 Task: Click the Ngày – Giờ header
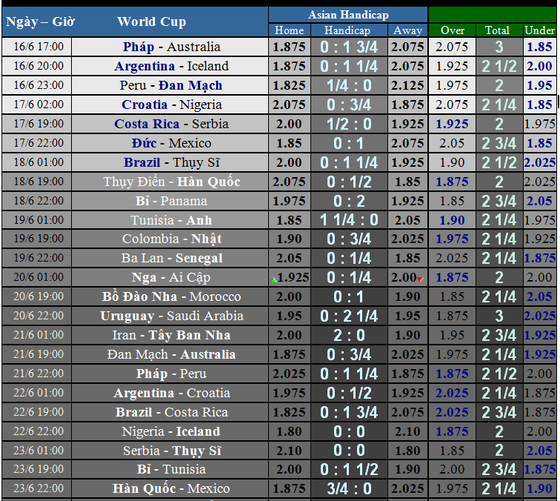click(40, 22)
